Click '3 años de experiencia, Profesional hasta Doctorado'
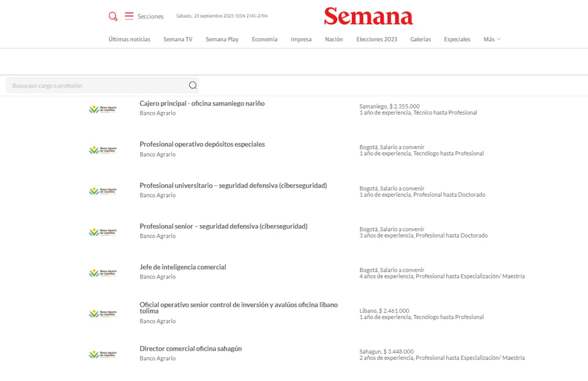588x381 pixels. pyautogui.click(x=424, y=236)
